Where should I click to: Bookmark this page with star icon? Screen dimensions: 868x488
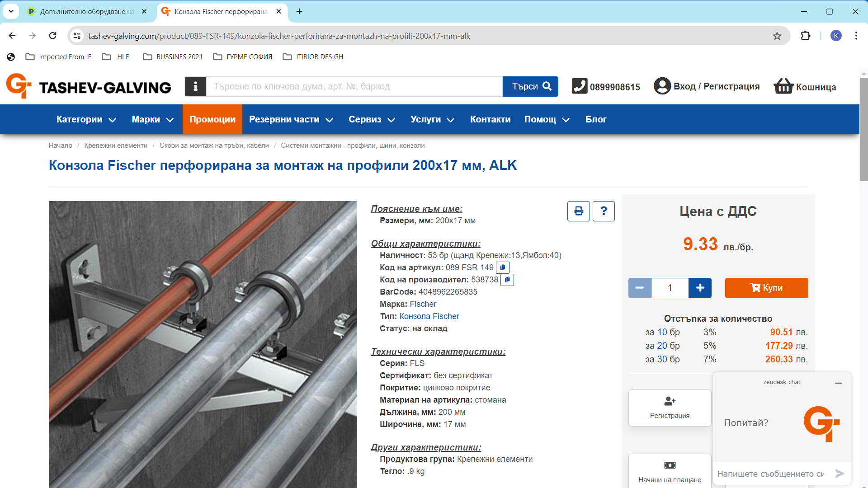click(777, 36)
